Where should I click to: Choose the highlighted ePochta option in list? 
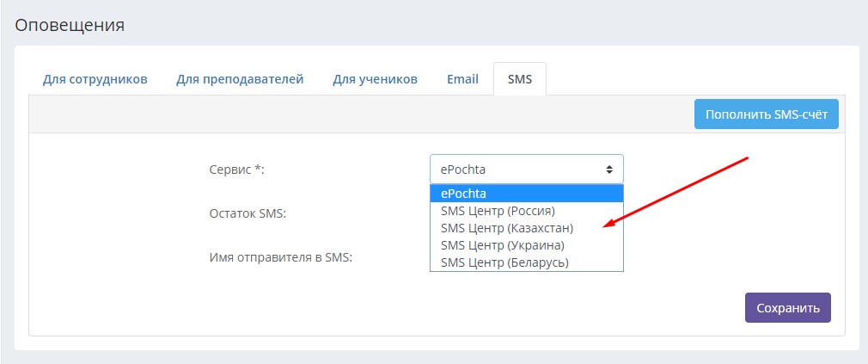click(527, 194)
